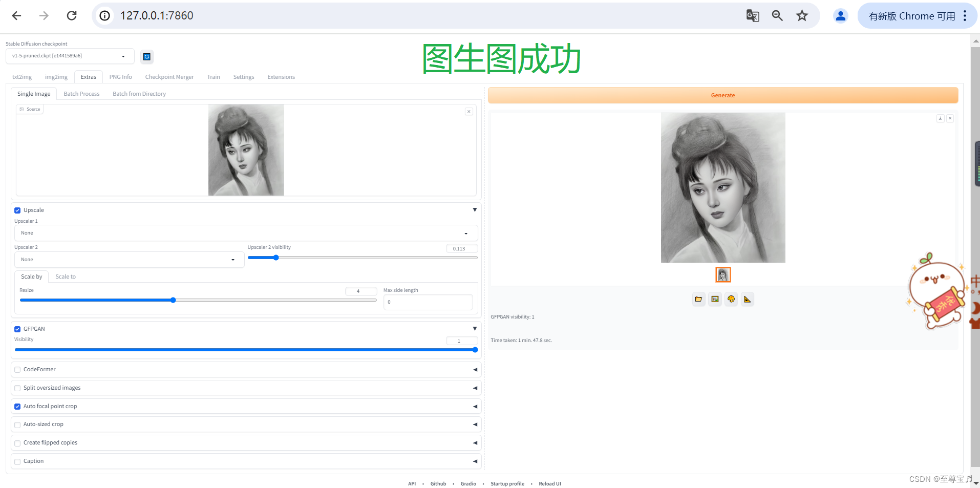Enable Auto-sized crop checkbox
980x488 pixels.
(17, 425)
